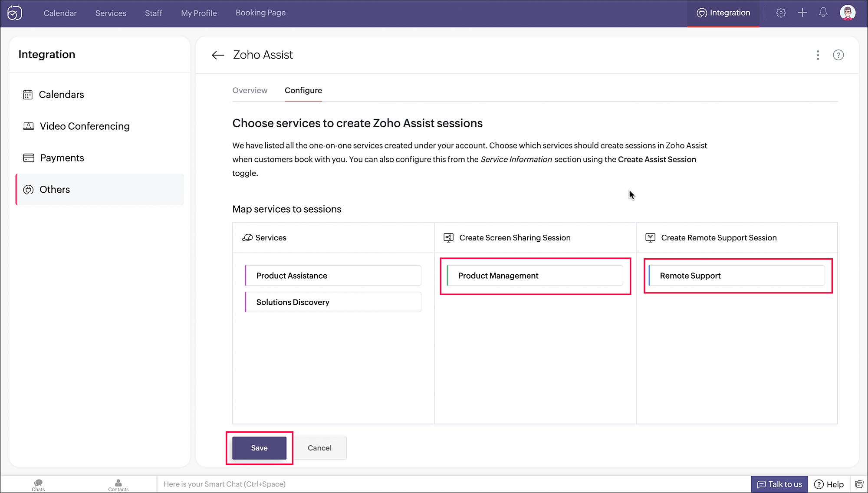868x493 pixels.
Task: Open the Calendar menu
Action: pyautogui.click(x=60, y=13)
